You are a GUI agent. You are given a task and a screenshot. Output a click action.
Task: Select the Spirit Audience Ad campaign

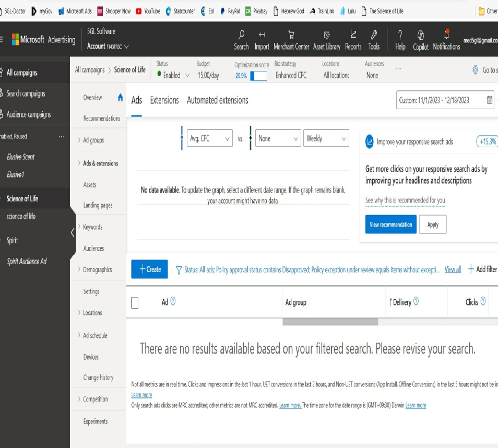pos(27,261)
